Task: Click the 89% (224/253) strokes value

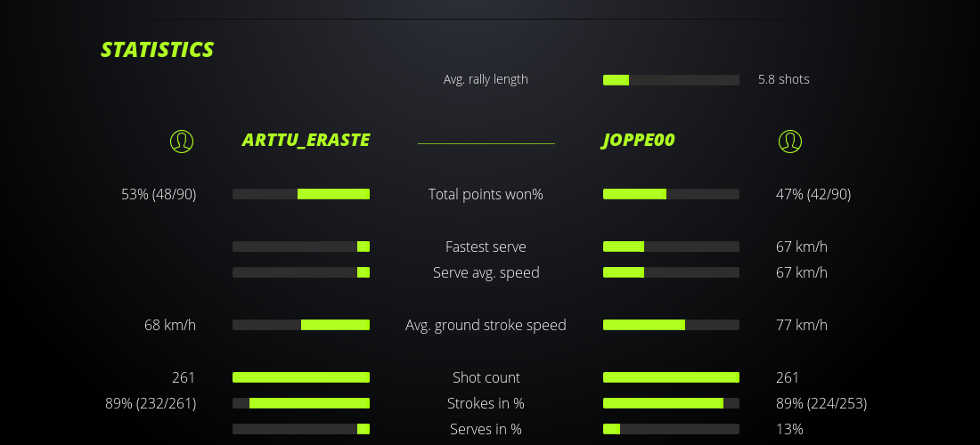Action: point(821,403)
